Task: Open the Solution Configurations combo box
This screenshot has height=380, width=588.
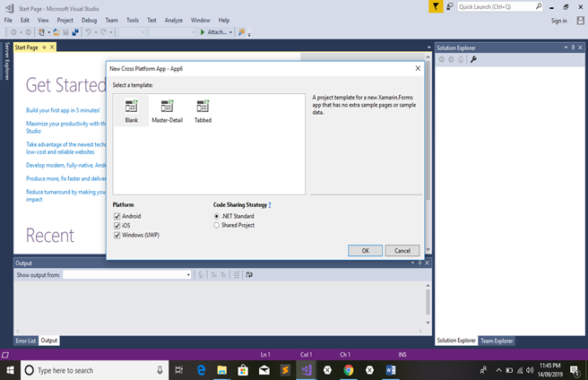Action: 132,32
